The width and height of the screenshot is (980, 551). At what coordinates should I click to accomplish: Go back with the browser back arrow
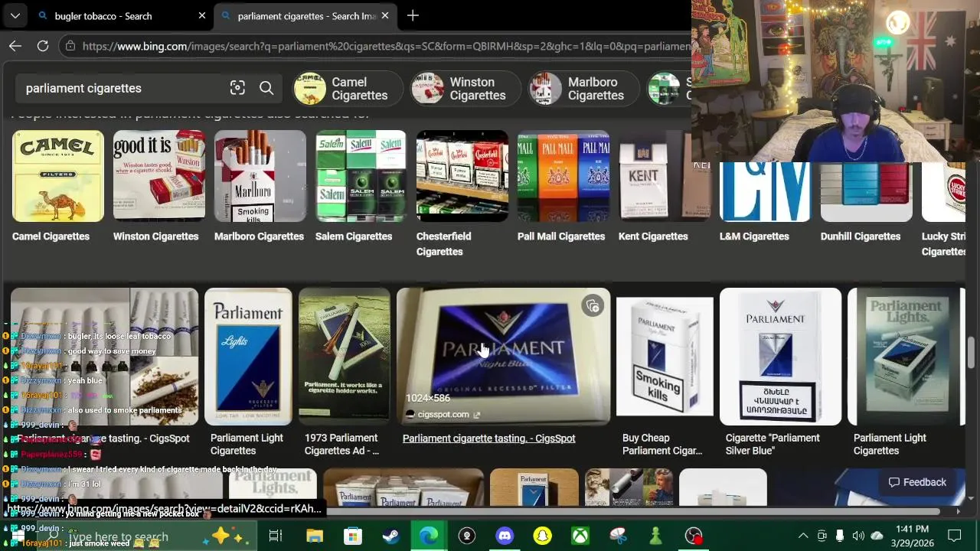coord(15,46)
